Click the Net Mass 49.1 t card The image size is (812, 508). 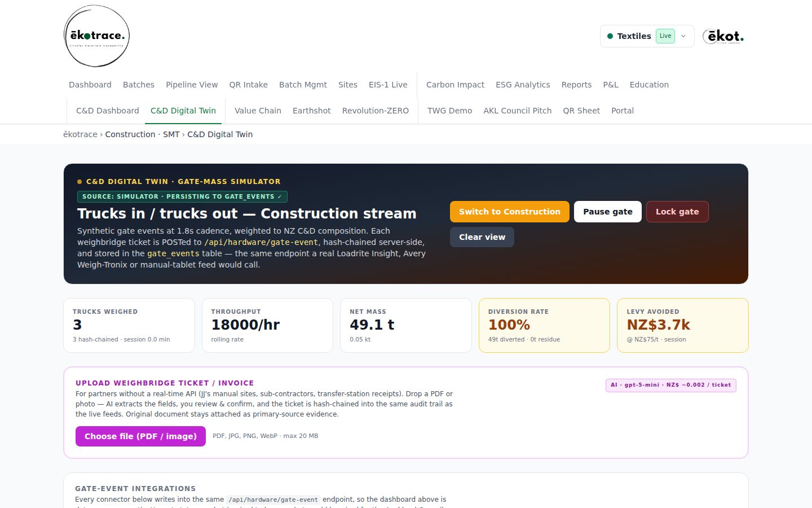(406, 326)
